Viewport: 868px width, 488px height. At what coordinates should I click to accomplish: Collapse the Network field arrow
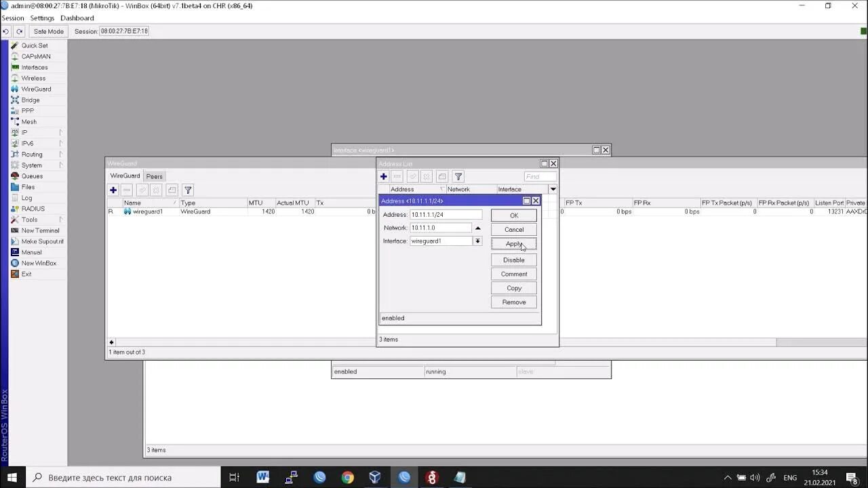[x=477, y=228]
